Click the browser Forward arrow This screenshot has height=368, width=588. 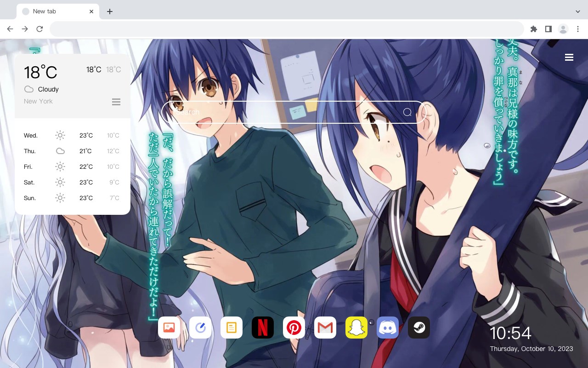pyautogui.click(x=25, y=29)
